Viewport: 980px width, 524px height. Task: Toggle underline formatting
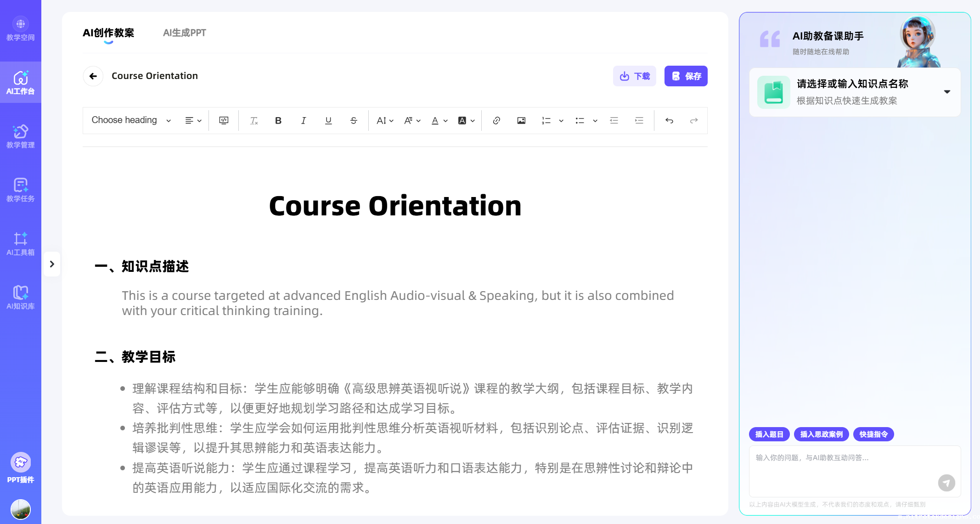328,121
